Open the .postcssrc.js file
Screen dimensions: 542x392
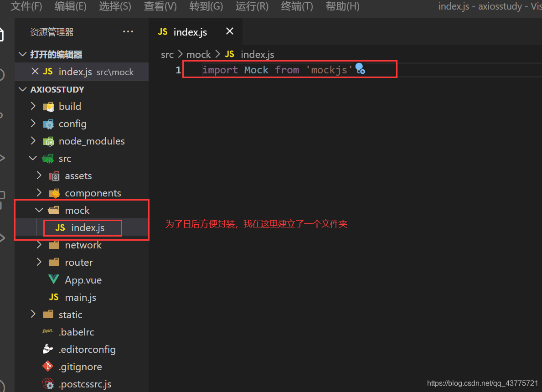(85, 384)
